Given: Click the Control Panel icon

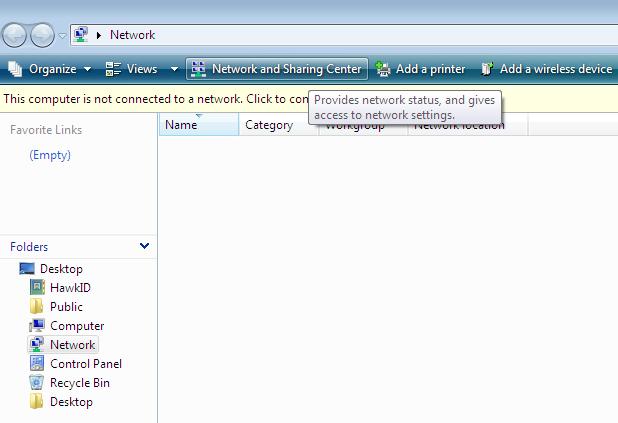Looking at the screenshot, I should pos(37,363).
